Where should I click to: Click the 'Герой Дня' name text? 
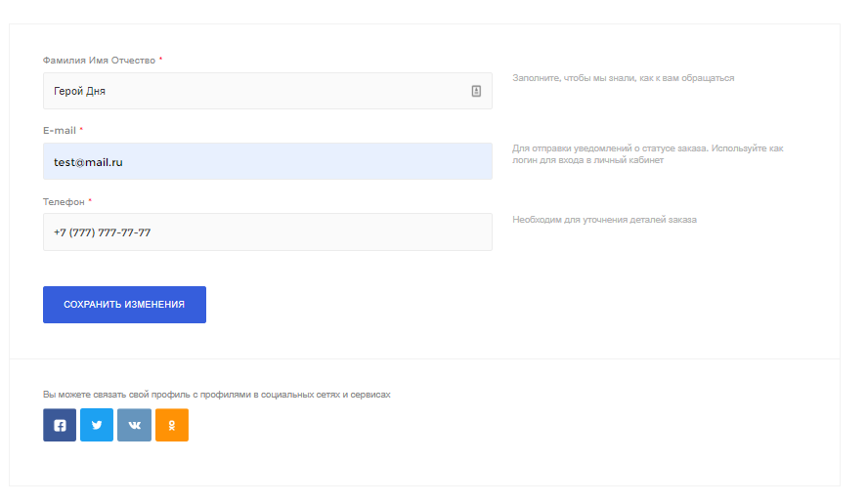pyautogui.click(x=79, y=91)
